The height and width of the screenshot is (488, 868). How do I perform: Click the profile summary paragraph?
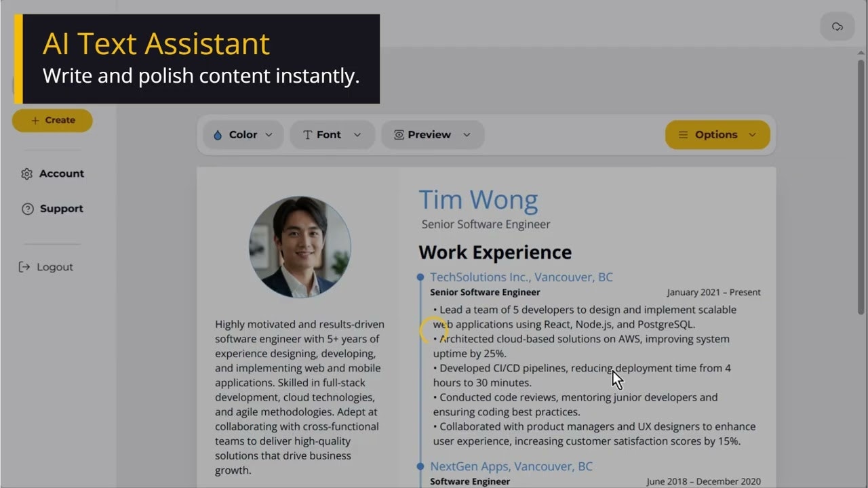tap(300, 397)
